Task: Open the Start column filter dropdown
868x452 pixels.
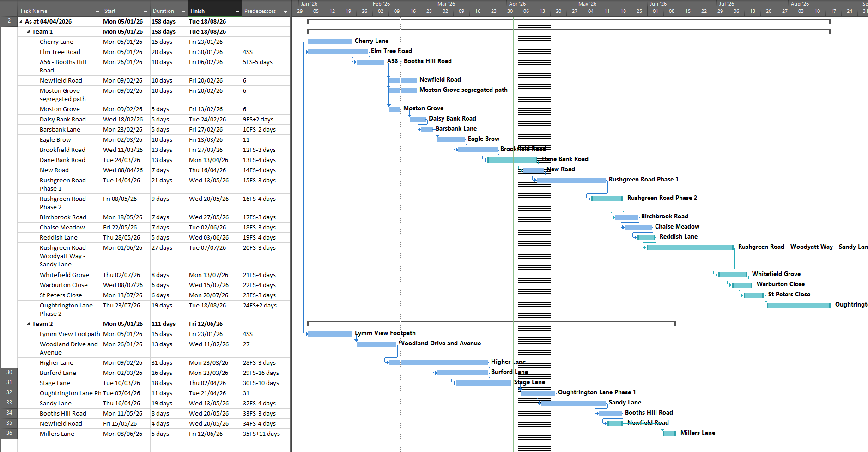Action: 145,11
